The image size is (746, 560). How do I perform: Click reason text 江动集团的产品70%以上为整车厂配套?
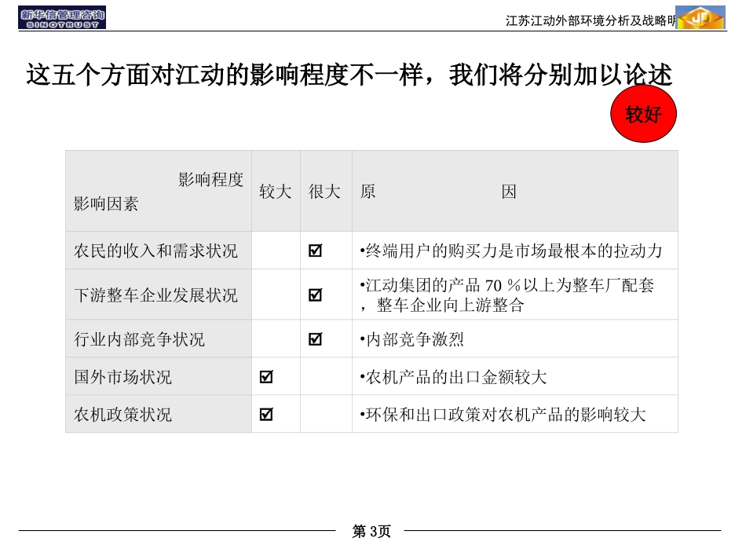506,285
